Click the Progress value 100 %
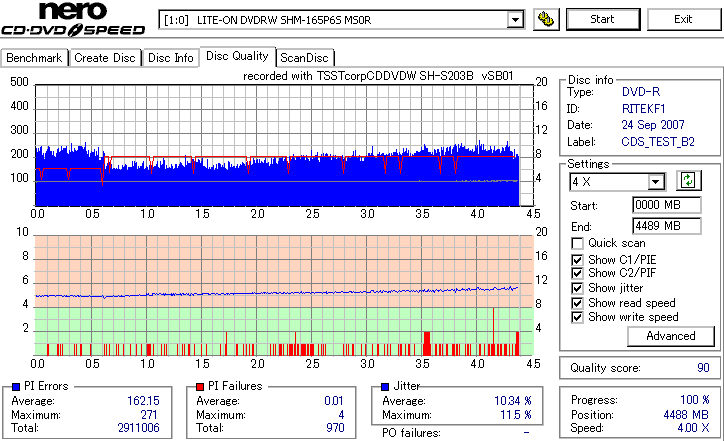The width and height of the screenshot is (724, 441). (x=695, y=400)
